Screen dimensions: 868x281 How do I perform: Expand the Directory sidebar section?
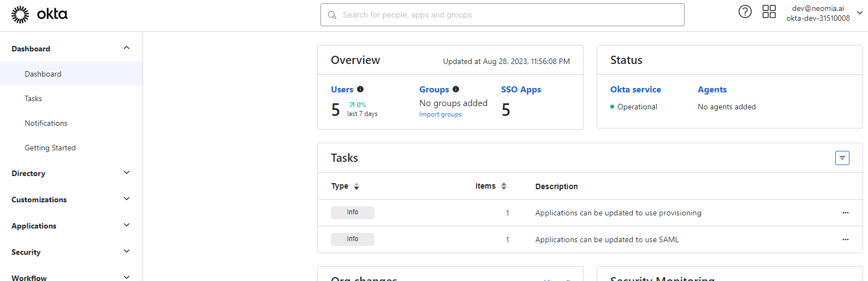pos(127,173)
